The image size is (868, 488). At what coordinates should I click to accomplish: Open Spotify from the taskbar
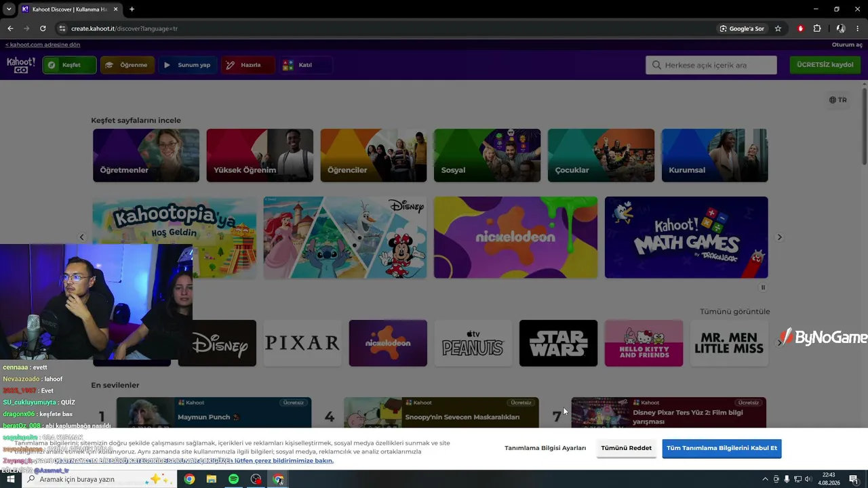(x=233, y=479)
